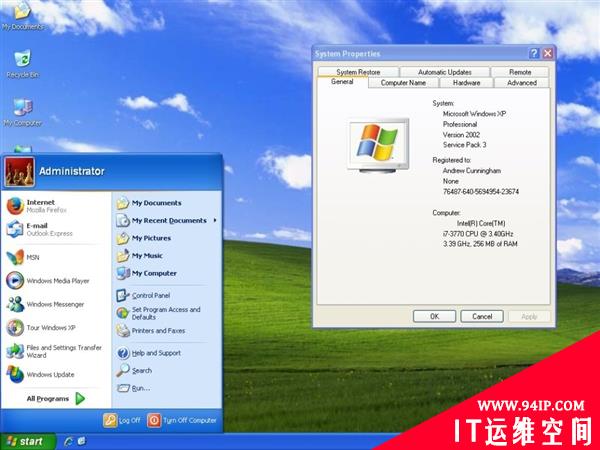Expand All Programs menu

pyautogui.click(x=55, y=398)
